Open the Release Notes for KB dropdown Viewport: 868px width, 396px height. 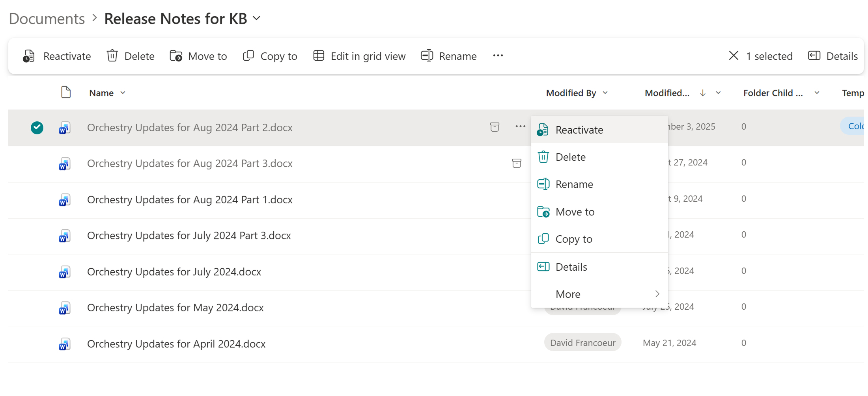click(x=257, y=19)
